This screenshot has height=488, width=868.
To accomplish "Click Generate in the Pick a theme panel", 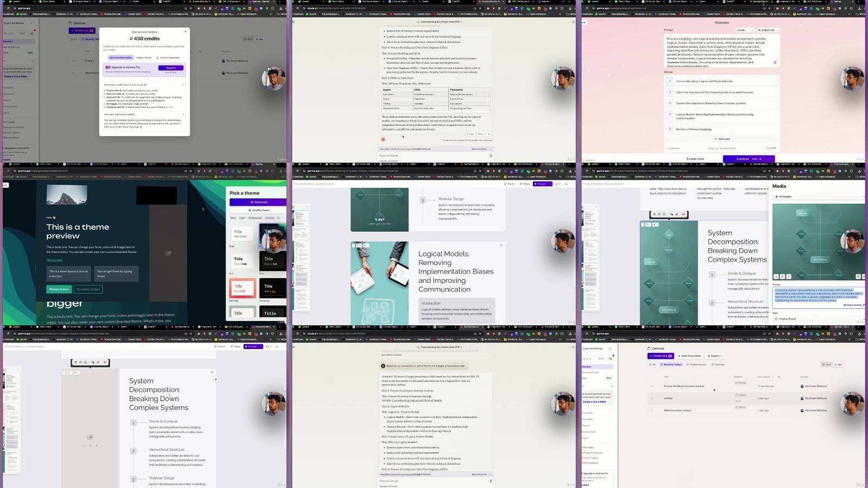I will (x=258, y=202).
